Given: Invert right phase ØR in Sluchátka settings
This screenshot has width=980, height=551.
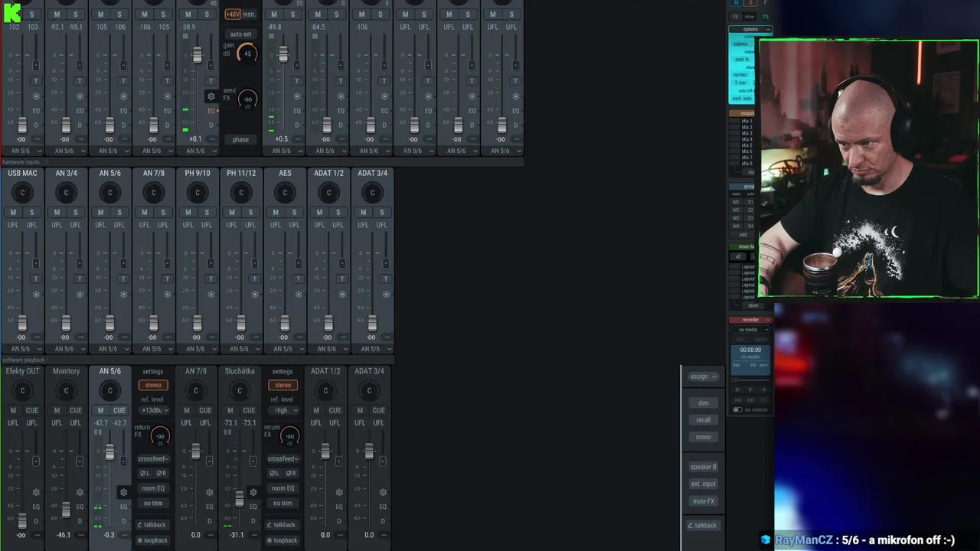Looking at the screenshot, I should click(291, 473).
